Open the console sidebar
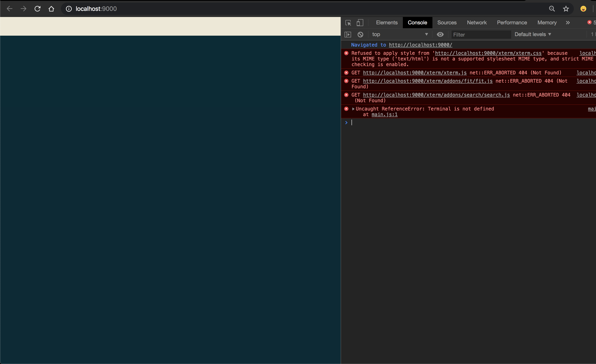This screenshot has width=596, height=364. (x=348, y=34)
